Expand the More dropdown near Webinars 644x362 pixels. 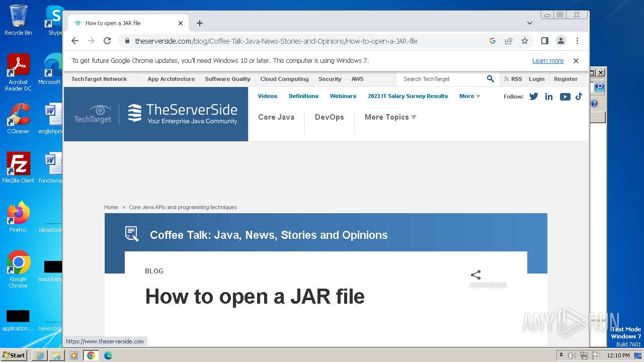(469, 96)
